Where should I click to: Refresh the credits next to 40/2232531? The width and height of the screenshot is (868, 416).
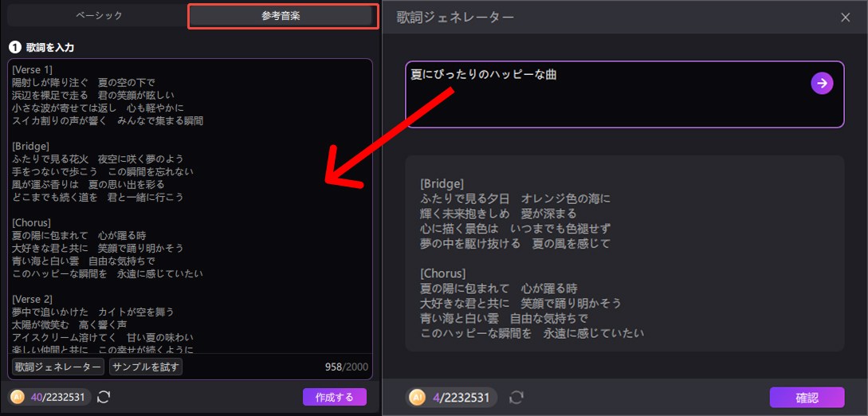pos(104,397)
